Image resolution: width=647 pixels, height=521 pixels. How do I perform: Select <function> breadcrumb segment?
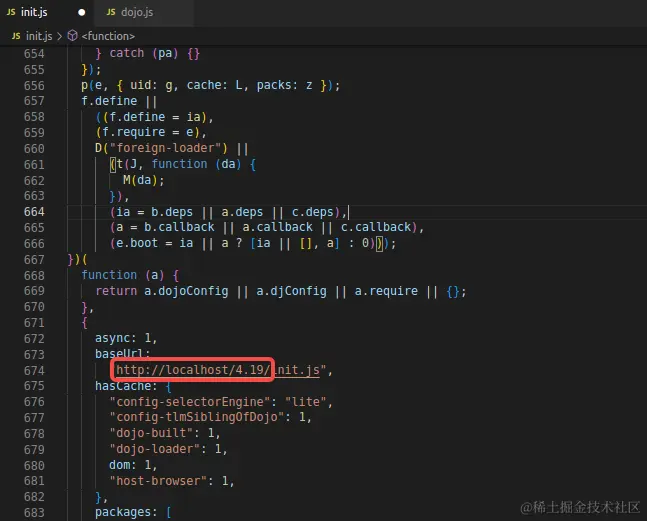(x=108, y=36)
